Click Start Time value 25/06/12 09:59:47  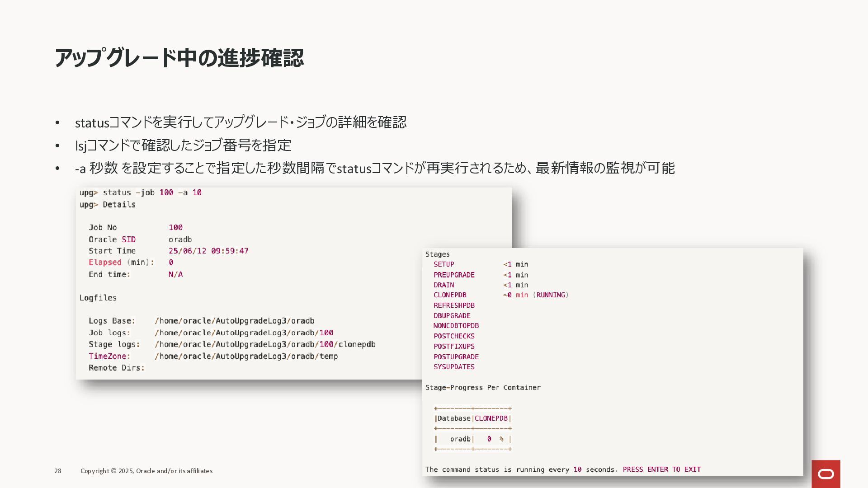[208, 251]
